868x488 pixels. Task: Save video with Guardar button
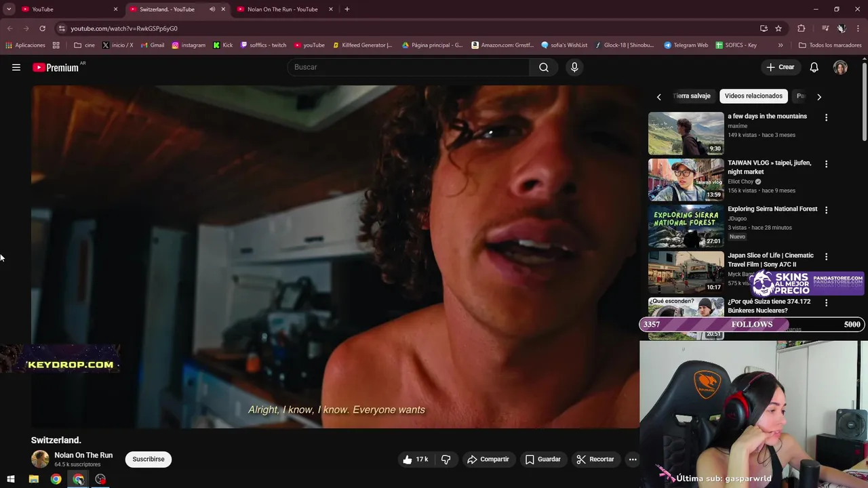click(x=543, y=460)
